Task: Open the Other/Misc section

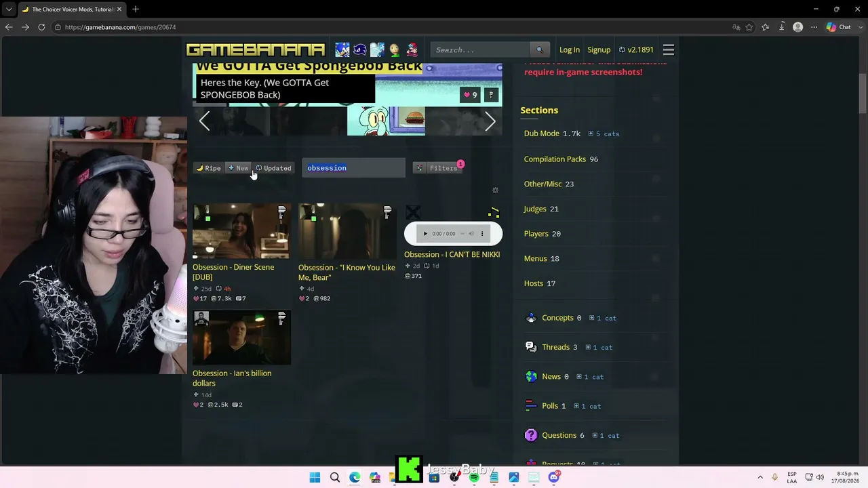Action: click(542, 184)
